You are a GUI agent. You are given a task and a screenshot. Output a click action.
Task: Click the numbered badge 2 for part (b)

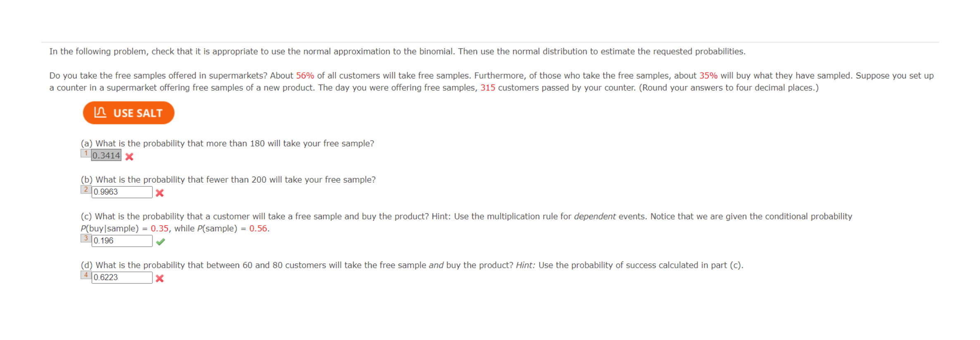pos(85,189)
